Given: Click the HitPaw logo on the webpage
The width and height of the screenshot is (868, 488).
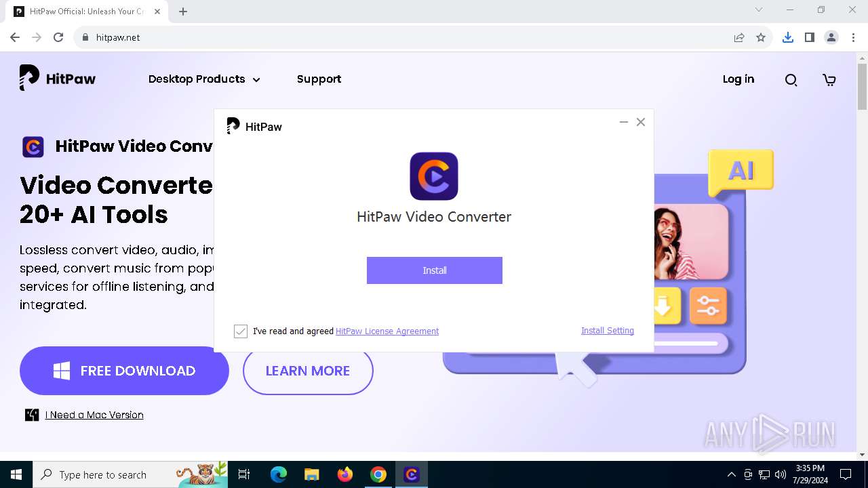Looking at the screenshot, I should (57, 79).
